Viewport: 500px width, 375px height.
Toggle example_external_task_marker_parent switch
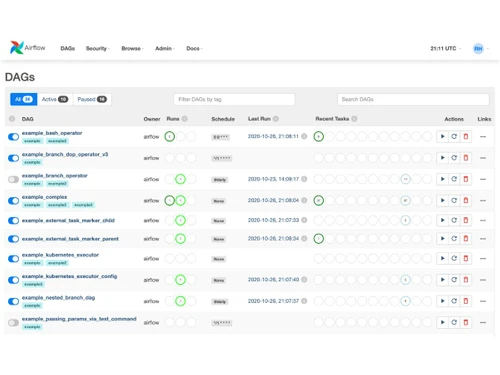click(x=13, y=239)
